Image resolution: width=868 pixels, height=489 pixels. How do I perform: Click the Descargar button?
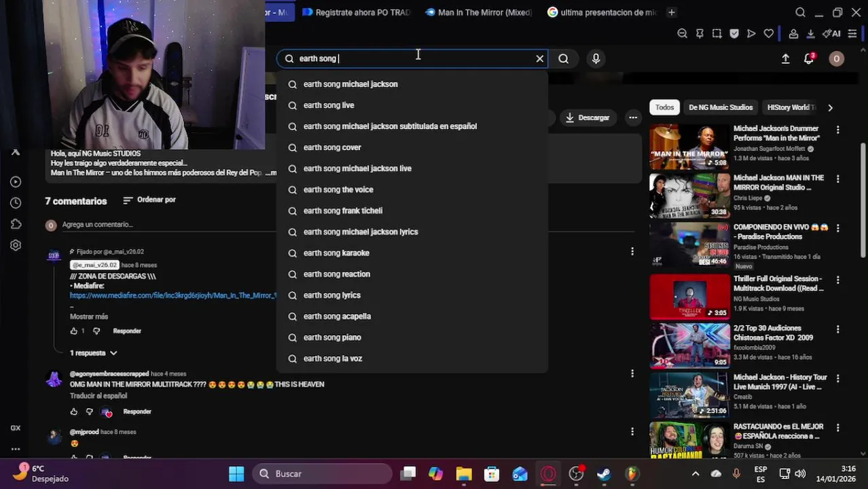pyautogui.click(x=587, y=117)
